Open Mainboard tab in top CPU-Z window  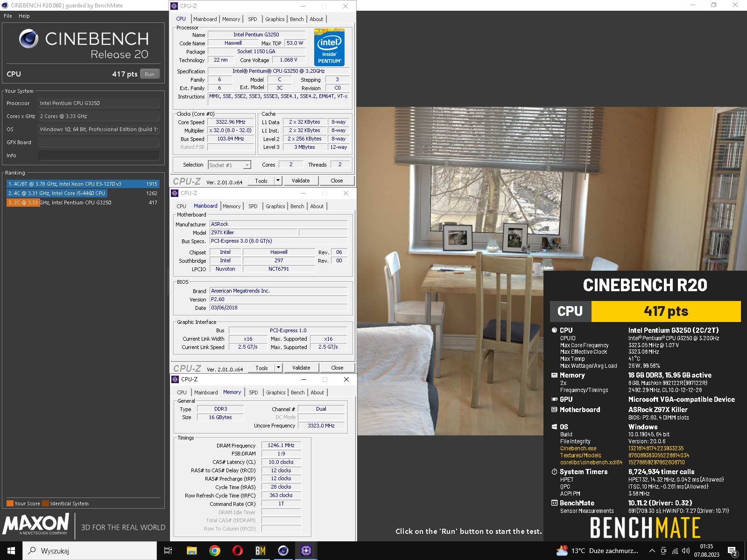pyautogui.click(x=205, y=19)
